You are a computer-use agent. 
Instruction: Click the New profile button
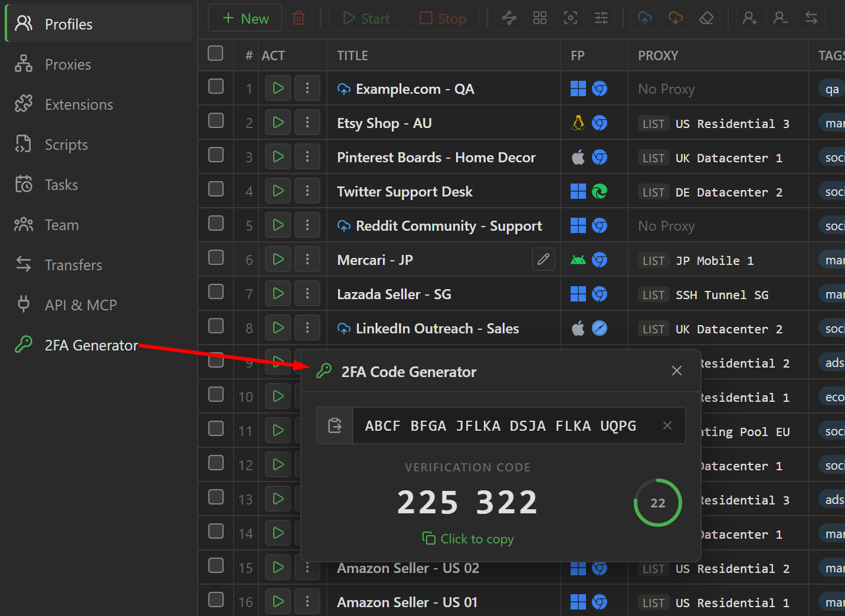pyautogui.click(x=245, y=18)
